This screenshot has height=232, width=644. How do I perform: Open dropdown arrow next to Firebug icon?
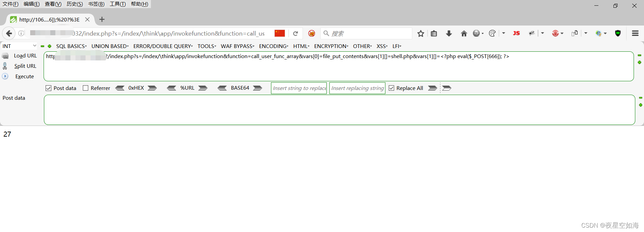click(x=542, y=33)
